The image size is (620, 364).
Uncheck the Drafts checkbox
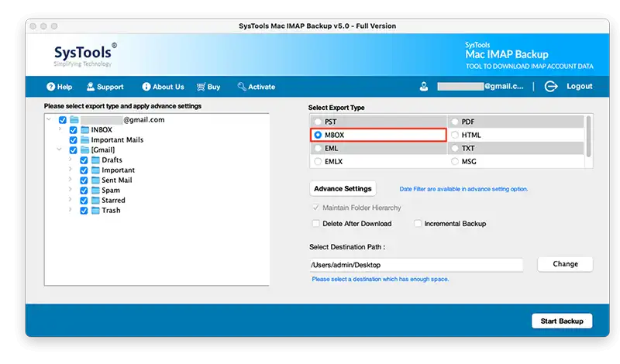[x=84, y=160]
